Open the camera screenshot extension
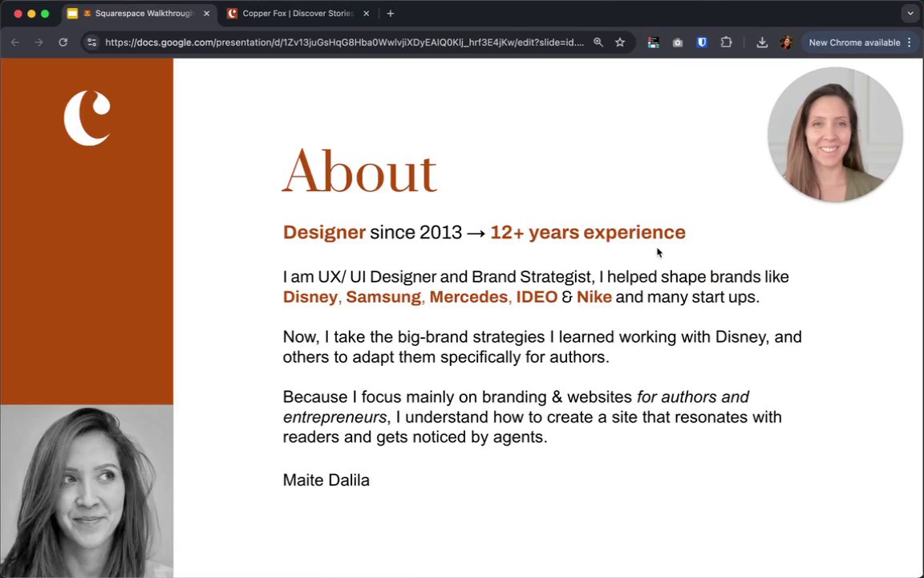924x578 pixels. [x=678, y=43]
